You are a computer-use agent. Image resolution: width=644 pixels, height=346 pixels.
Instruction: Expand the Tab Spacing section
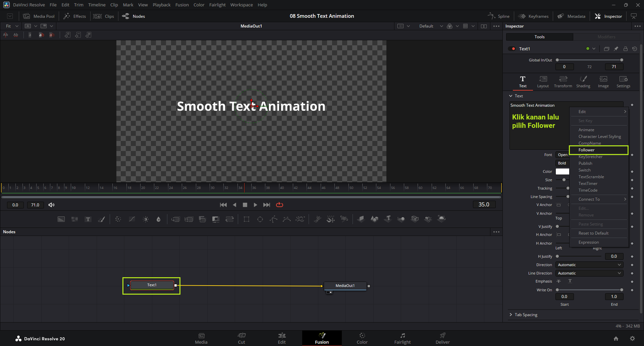526,314
